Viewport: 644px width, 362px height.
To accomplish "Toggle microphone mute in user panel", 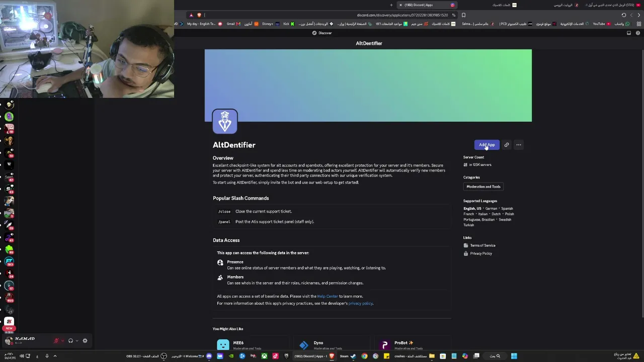I will click(x=56, y=341).
